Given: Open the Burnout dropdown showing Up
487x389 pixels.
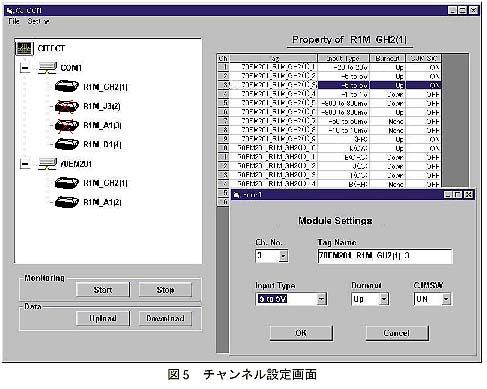Looking at the screenshot, I should tap(384, 299).
